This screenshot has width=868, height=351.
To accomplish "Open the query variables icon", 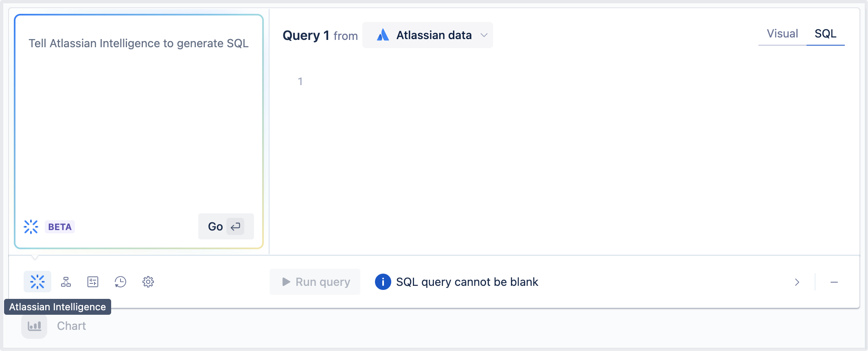I will (x=93, y=282).
